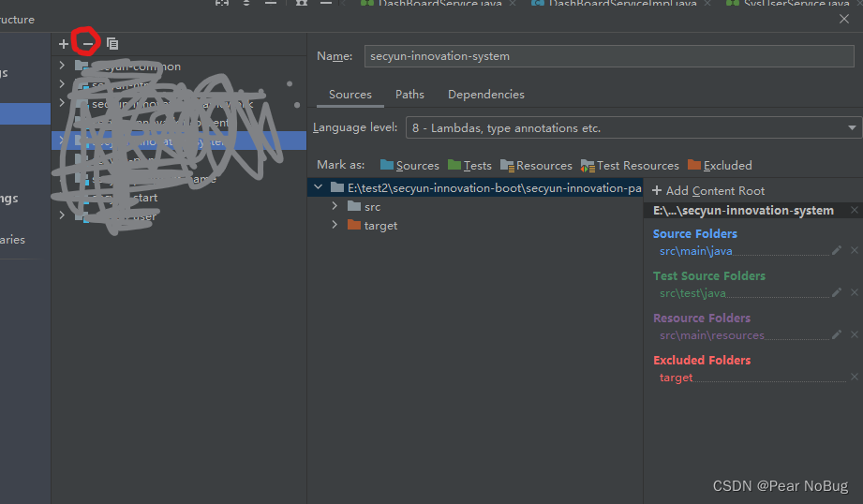Select the src folder row
Image resolution: width=863 pixels, height=504 pixels.
[475, 207]
